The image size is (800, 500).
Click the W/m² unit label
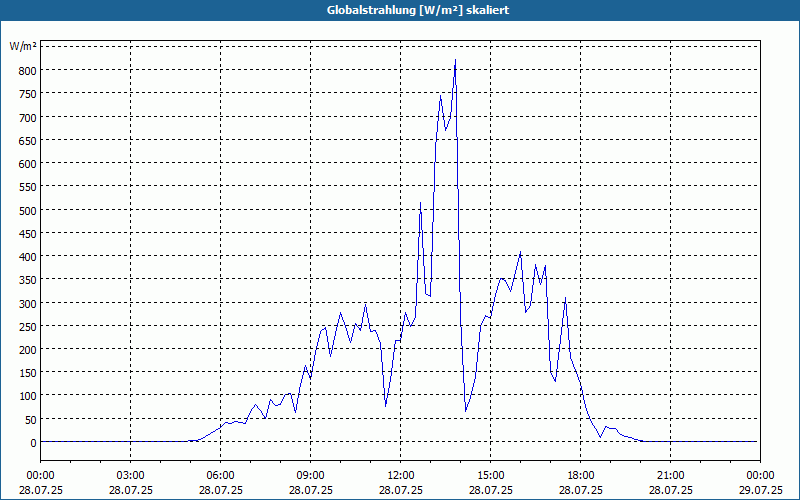pos(23,47)
